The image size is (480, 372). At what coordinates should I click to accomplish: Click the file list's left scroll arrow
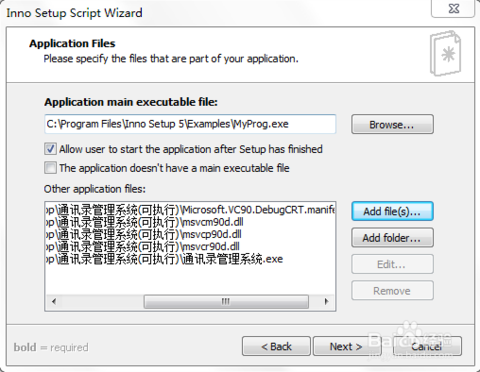click(54, 302)
